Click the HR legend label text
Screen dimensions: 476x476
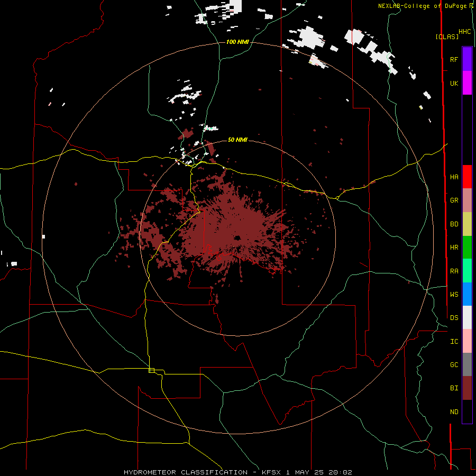click(454, 248)
